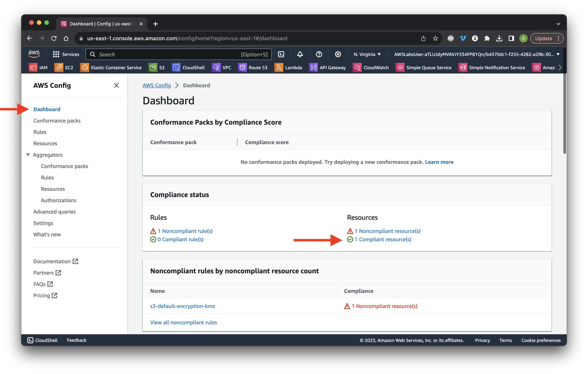Click Learn more about conformance packs
Viewport: 588px width, 374px height.
(439, 162)
